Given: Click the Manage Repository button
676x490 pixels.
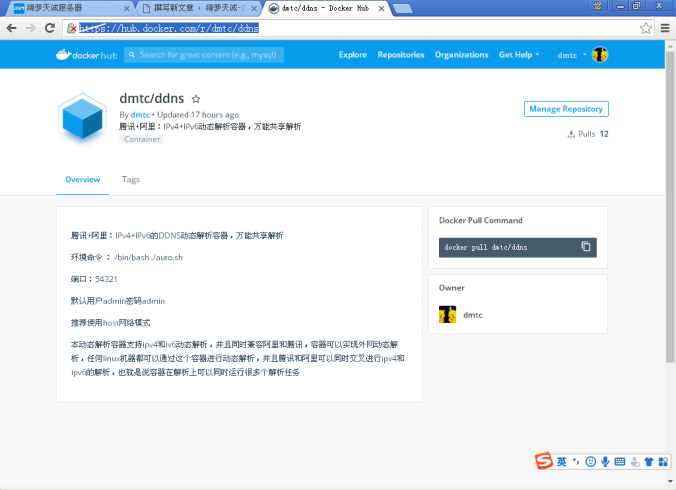Looking at the screenshot, I should tap(566, 109).
